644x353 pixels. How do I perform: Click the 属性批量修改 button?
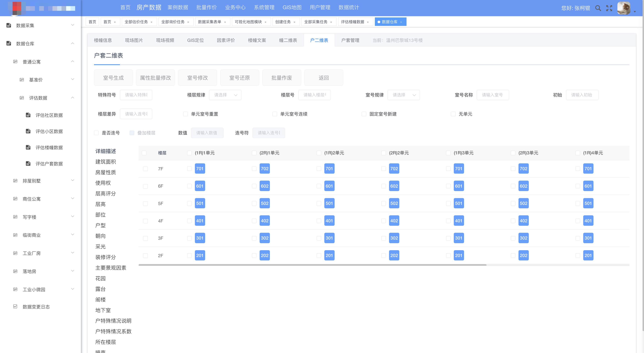156,78
